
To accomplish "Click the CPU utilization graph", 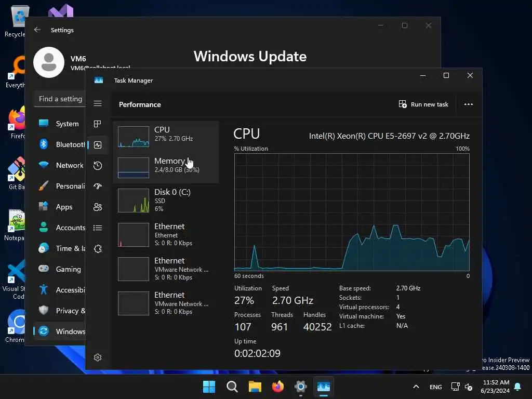I will point(352,212).
